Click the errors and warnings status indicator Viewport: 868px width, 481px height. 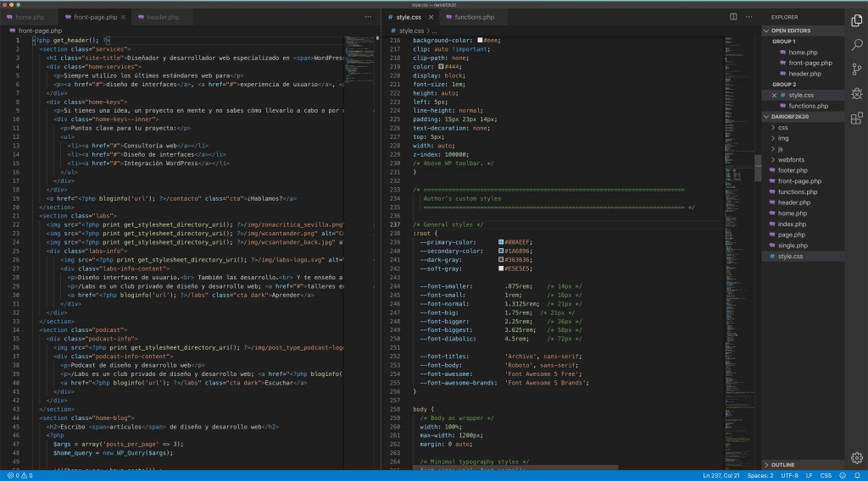click(x=20, y=475)
